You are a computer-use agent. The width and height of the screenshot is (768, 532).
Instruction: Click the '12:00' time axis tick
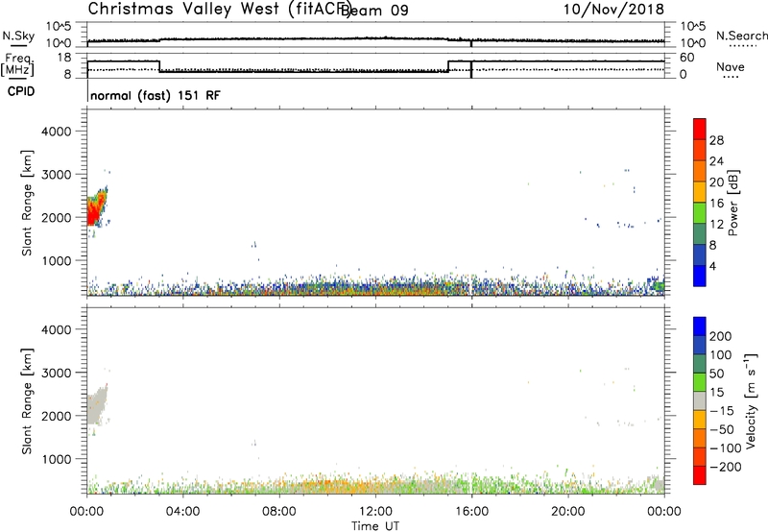point(375,512)
